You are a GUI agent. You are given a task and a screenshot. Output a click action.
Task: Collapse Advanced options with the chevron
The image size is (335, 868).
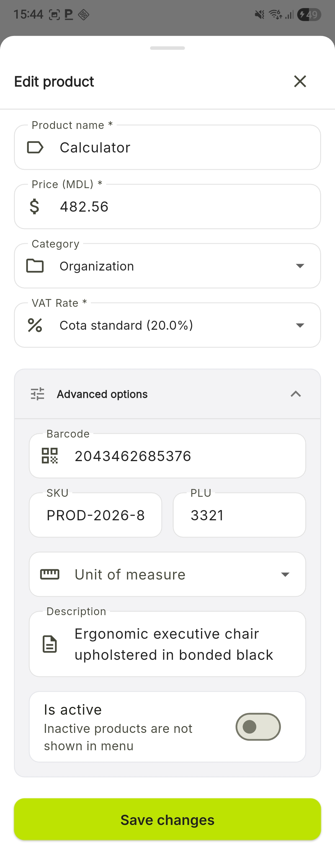click(296, 394)
